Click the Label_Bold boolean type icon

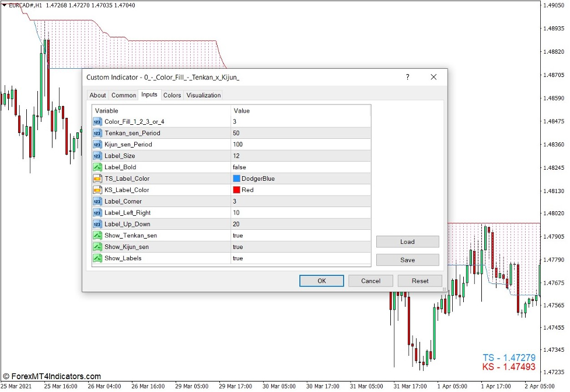coord(97,167)
